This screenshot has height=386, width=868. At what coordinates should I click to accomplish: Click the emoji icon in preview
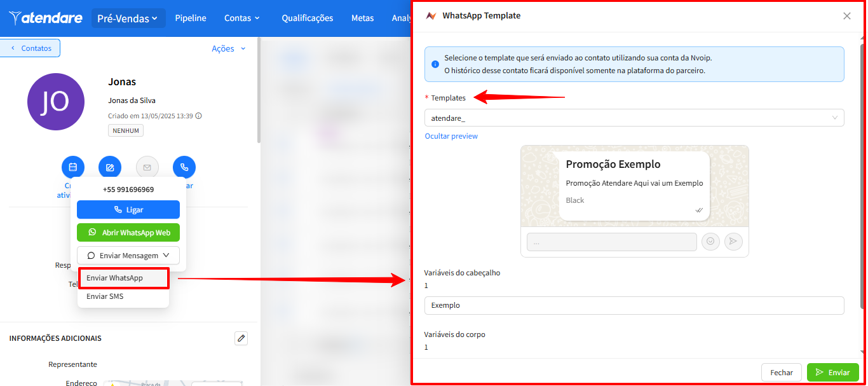pos(710,242)
